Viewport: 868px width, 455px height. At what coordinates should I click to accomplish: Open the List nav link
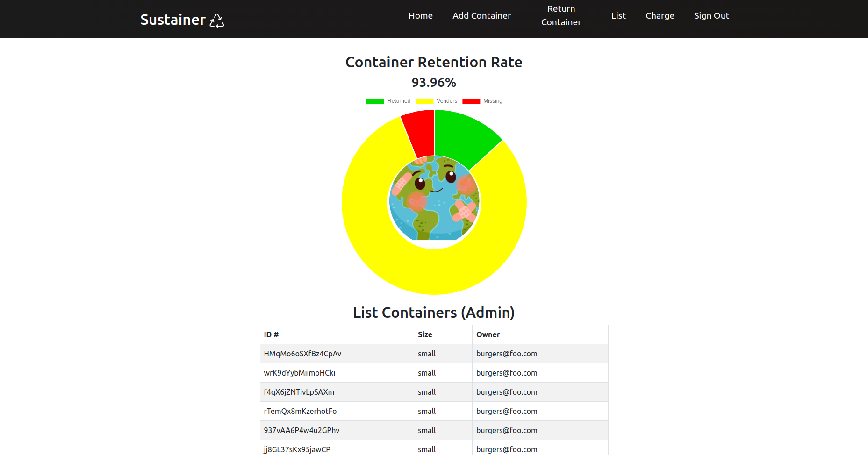tap(618, 16)
